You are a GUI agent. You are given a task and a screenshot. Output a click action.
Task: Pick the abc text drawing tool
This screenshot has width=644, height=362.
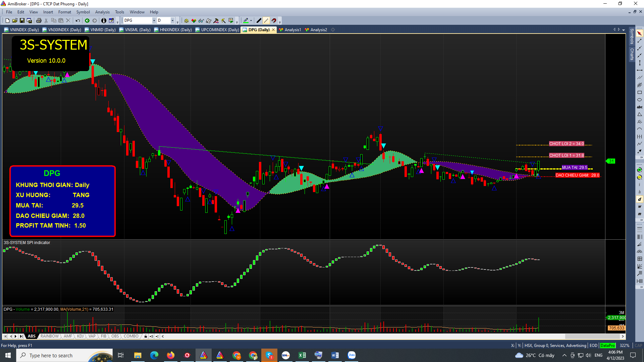(x=639, y=107)
